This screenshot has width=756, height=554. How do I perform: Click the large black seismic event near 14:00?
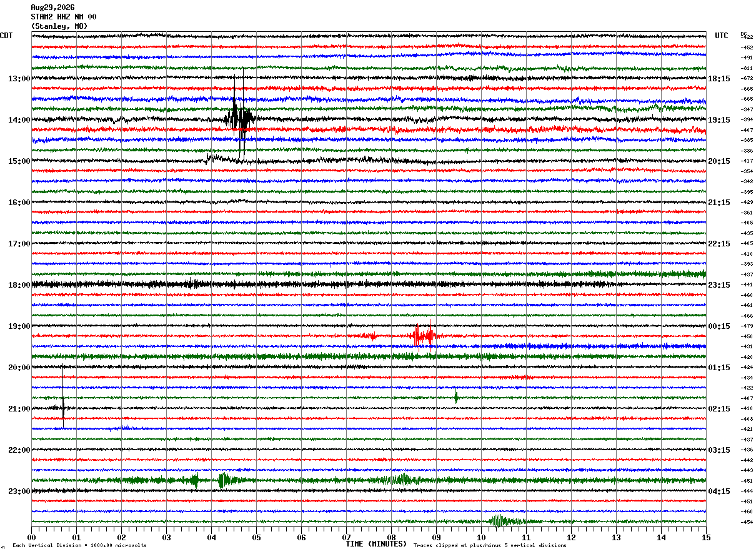click(239, 118)
